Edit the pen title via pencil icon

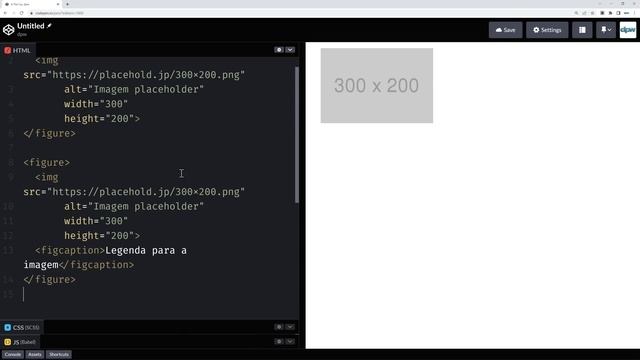point(49,26)
